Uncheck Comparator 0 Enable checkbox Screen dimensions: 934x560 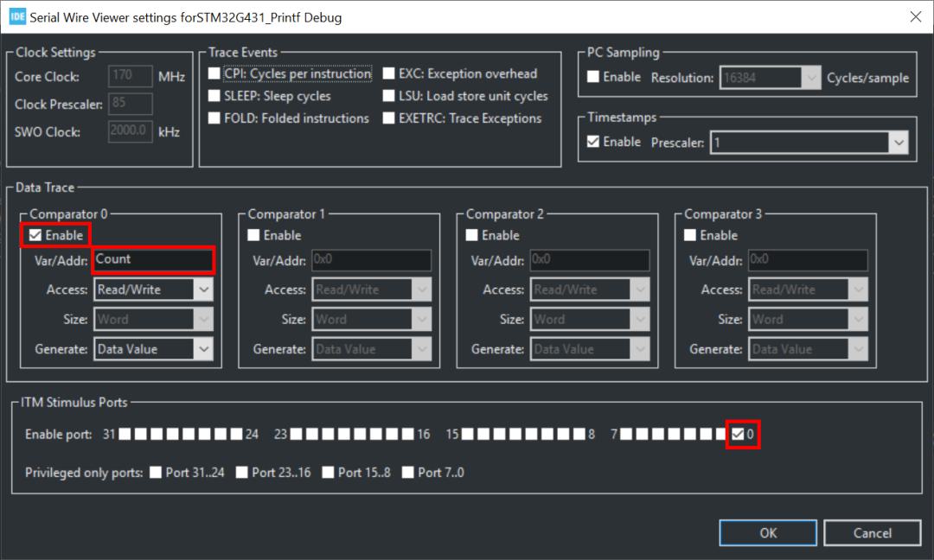click(35, 235)
